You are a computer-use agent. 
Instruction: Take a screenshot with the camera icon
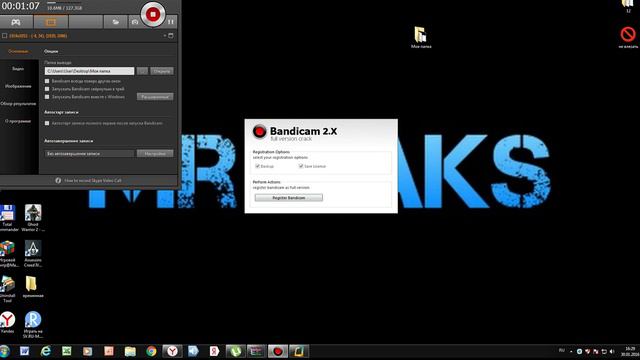pos(135,22)
